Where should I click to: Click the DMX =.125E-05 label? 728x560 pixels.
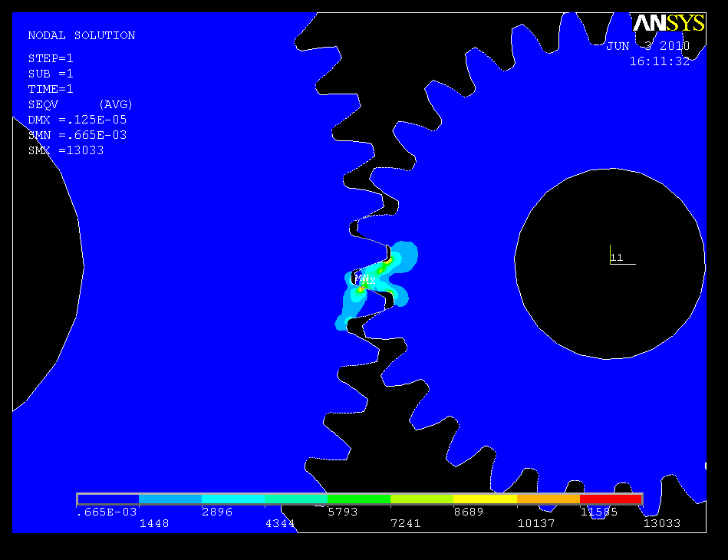(x=77, y=120)
